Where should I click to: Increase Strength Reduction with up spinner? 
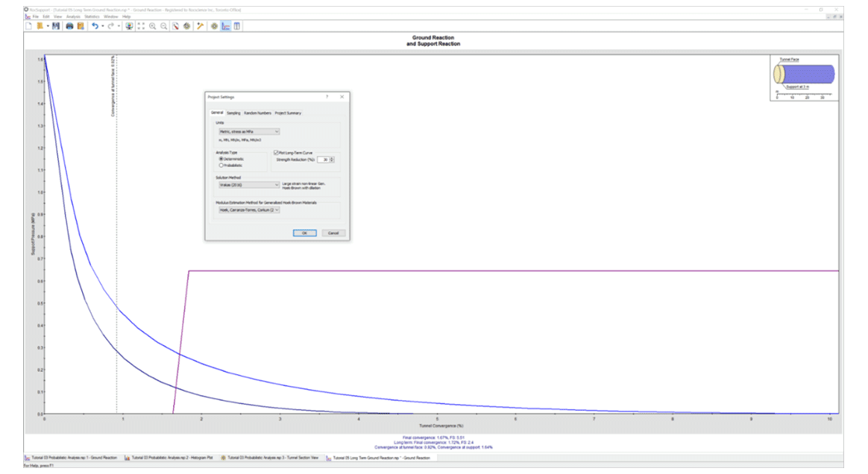tap(332, 158)
